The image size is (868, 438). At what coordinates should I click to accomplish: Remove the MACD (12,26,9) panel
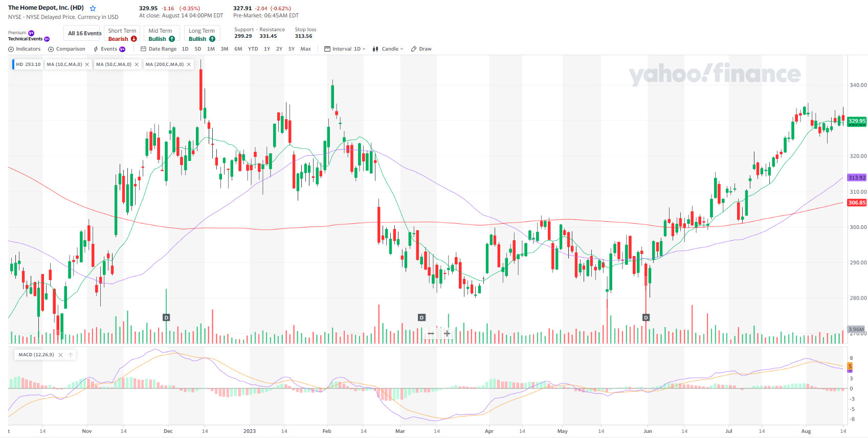[x=60, y=355]
